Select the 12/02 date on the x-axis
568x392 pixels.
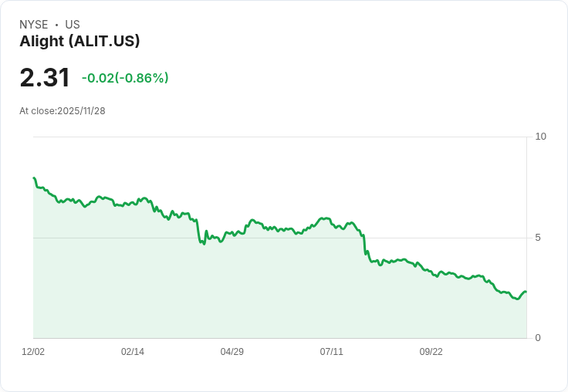(33, 352)
